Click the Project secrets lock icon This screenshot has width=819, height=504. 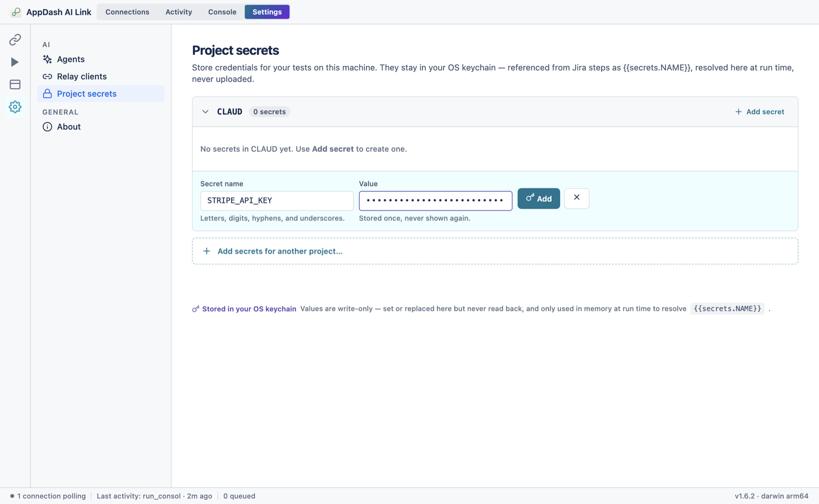click(47, 94)
